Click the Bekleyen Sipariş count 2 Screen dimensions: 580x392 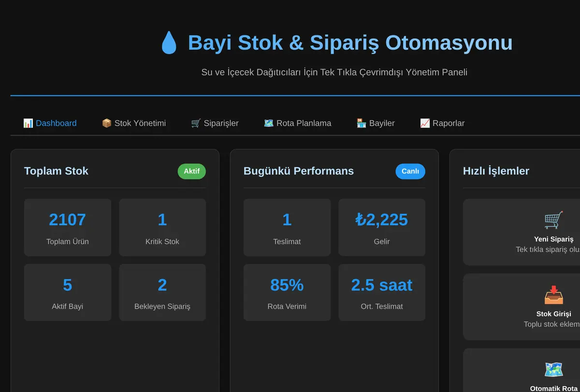coord(162,285)
